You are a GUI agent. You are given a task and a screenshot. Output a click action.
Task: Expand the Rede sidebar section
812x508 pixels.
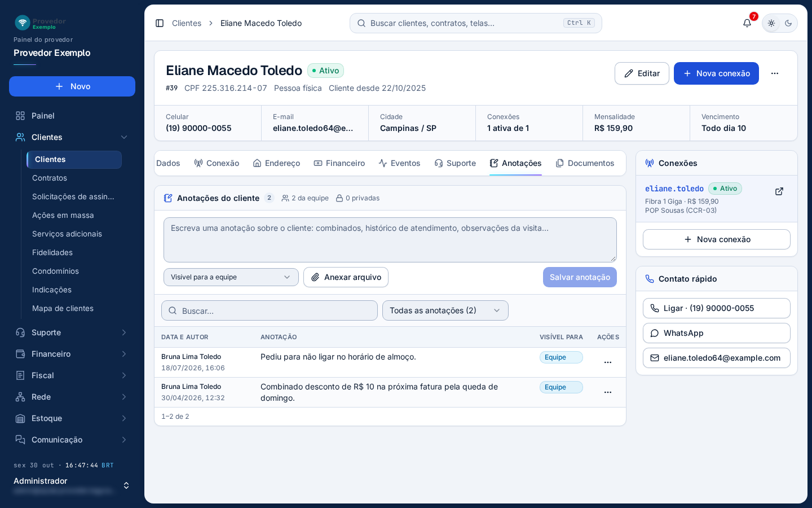pyautogui.click(x=72, y=397)
